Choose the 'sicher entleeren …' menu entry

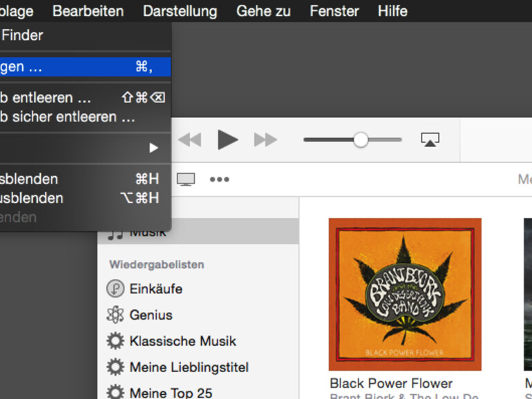(85, 117)
